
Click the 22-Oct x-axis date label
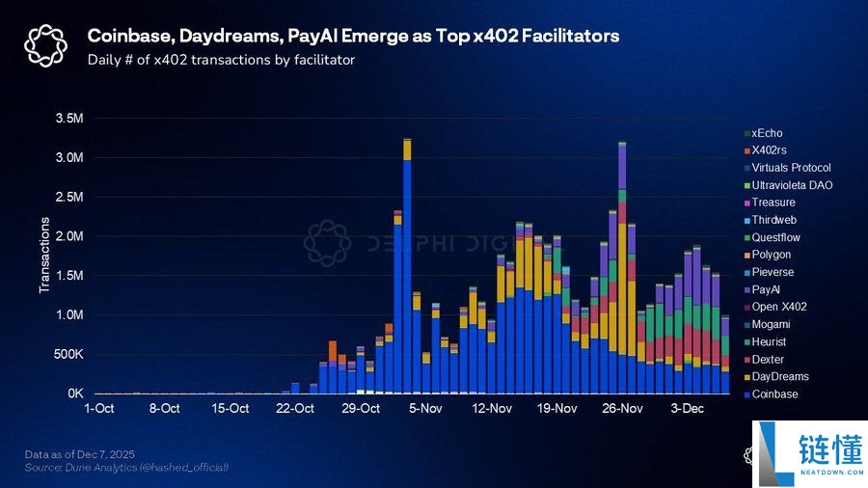tap(295, 409)
